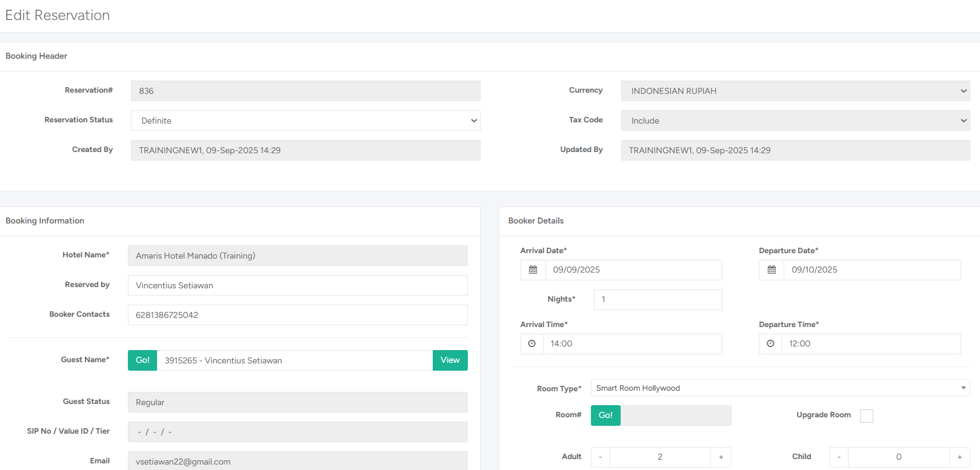Click the Arrival Time clock icon
The height and width of the screenshot is (470, 980).
[x=532, y=344]
